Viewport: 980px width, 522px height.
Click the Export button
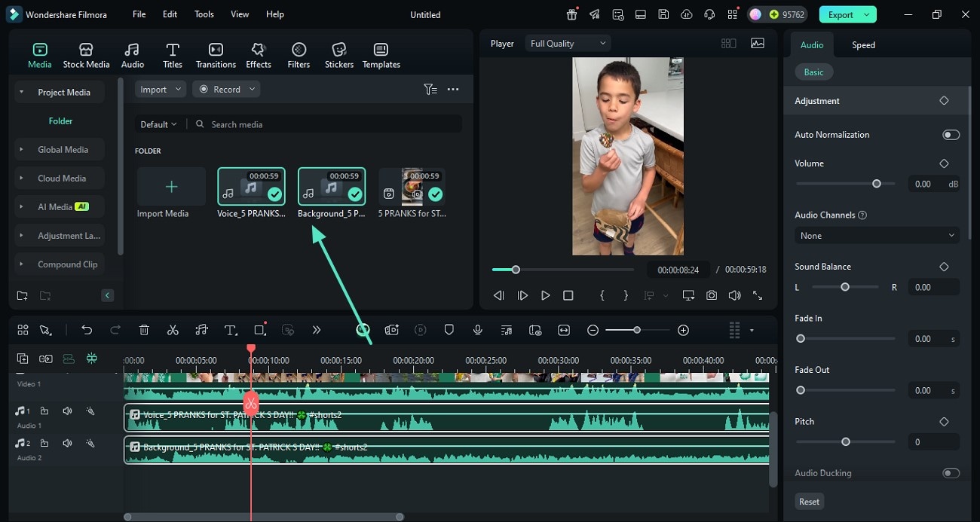pos(841,14)
